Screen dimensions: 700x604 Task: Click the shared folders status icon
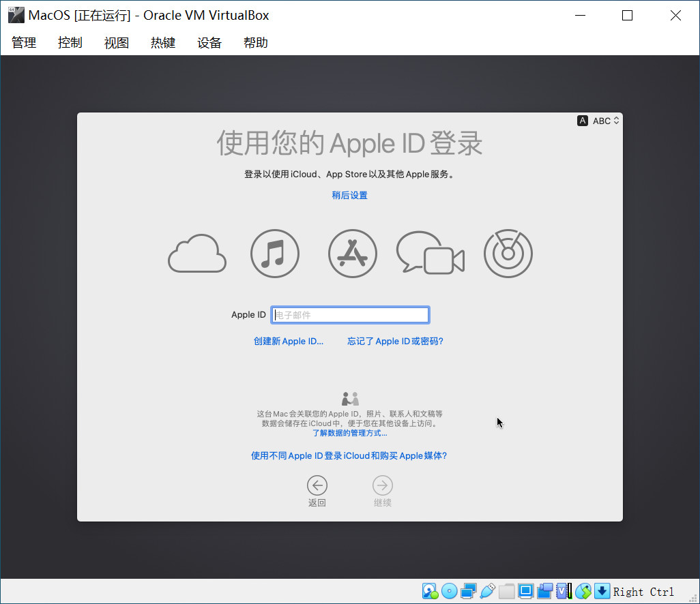[507, 591]
